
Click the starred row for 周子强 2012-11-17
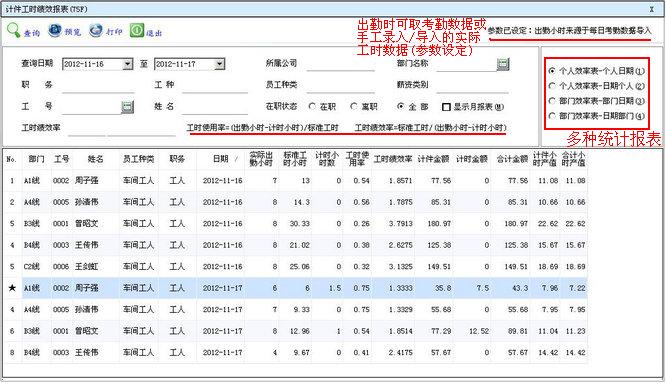click(x=295, y=288)
